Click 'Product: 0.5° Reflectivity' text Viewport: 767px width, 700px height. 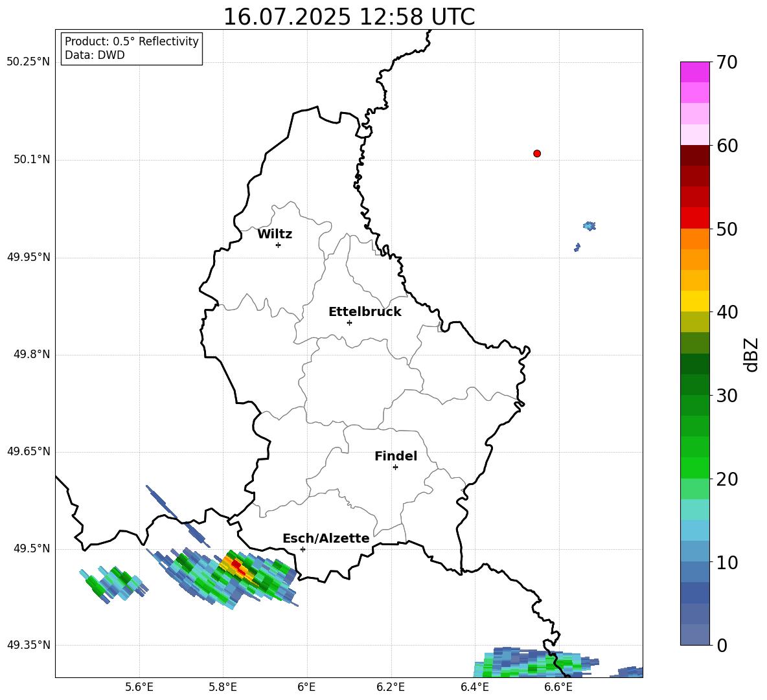pyautogui.click(x=132, y=41)
